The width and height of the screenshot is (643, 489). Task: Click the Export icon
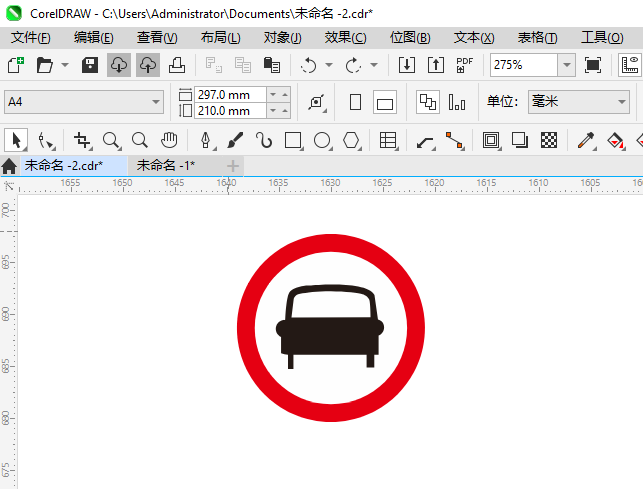436,65
